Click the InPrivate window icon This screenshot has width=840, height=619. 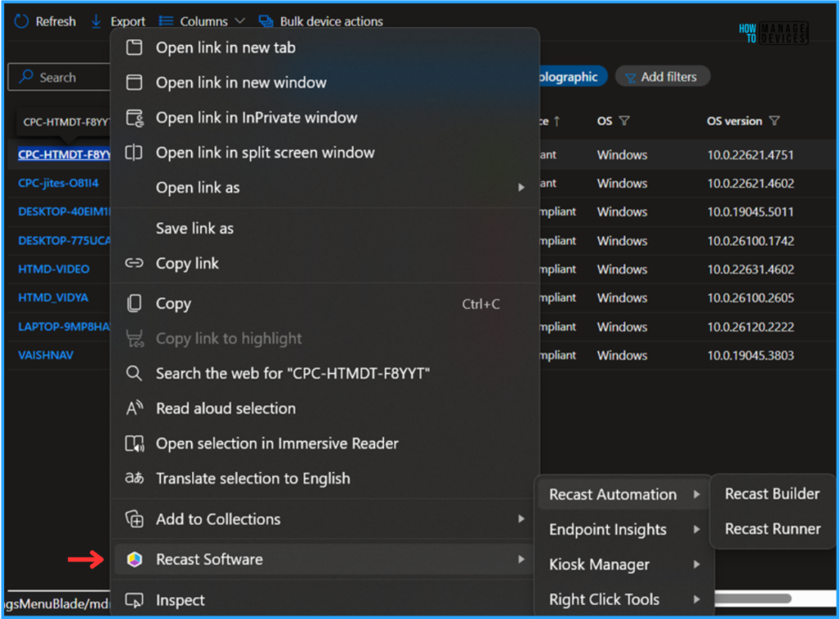click(x=135, y=118)
